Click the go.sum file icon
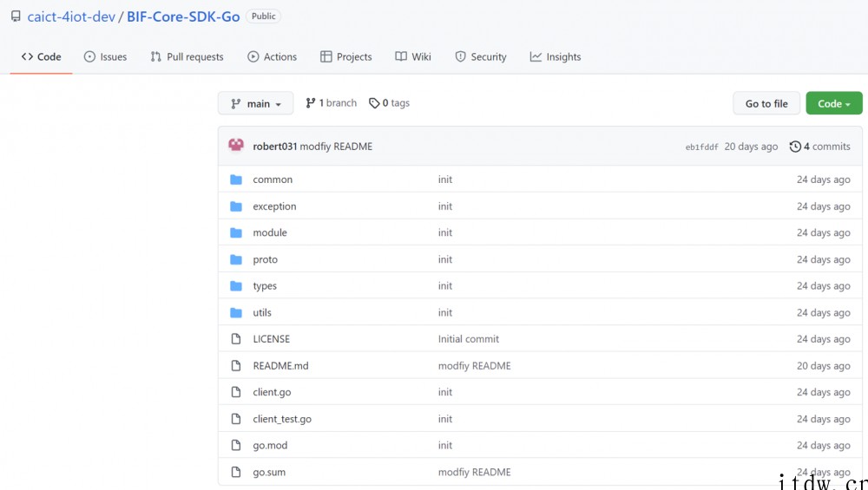This screenshot has width=868, height=490. coord(236,472)
